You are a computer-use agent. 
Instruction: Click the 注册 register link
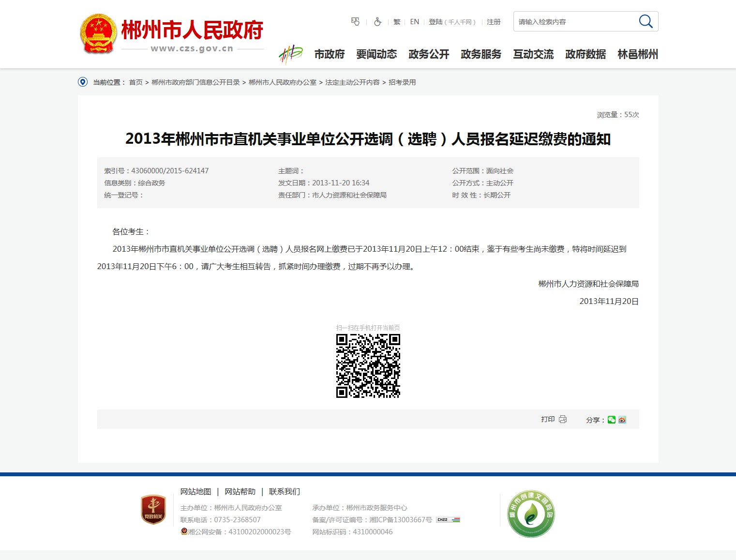pyautogui.click(x=494, y=22)
